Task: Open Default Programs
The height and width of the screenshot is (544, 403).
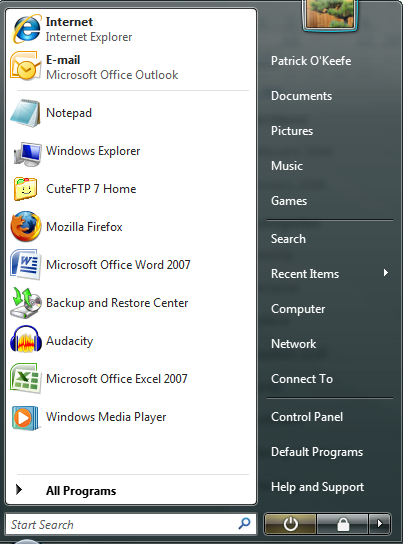Action: tap(317, 452)
